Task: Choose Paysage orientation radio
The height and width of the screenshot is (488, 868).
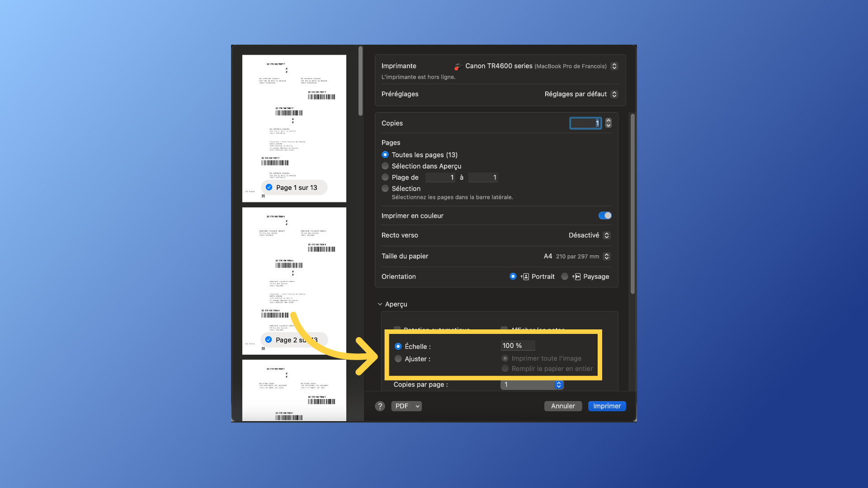Action: click(565, 277)
